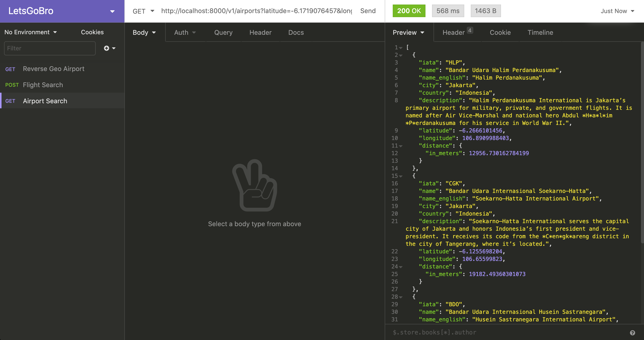This screenshot has width=644, height=340.
Task: Click the plus icon to create request
Action: (x=107, y=48)
